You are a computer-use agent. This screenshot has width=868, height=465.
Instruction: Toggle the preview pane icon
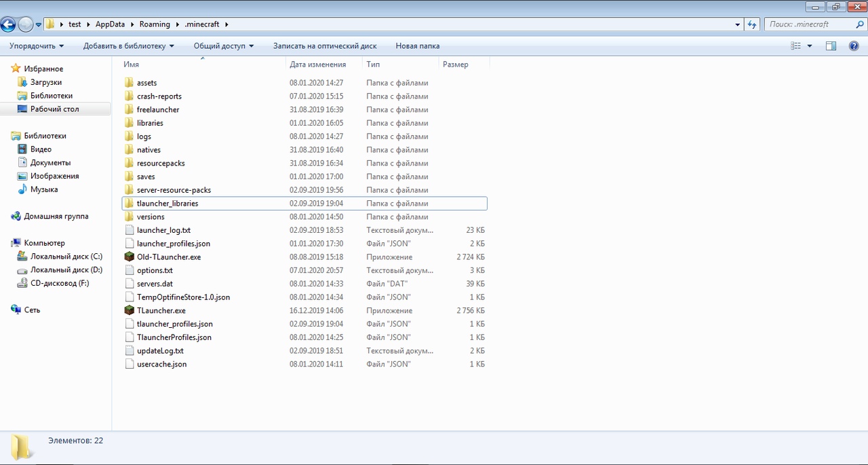(831, 46)
